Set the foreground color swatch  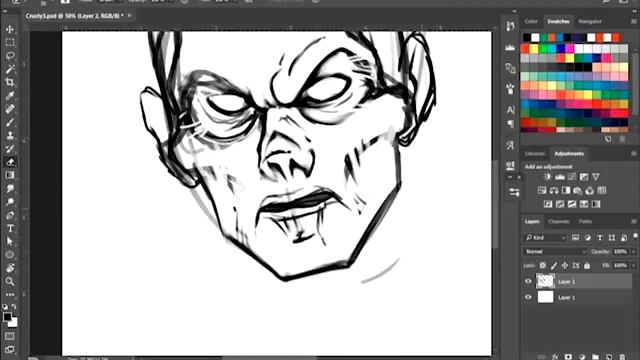click(7, 316)
